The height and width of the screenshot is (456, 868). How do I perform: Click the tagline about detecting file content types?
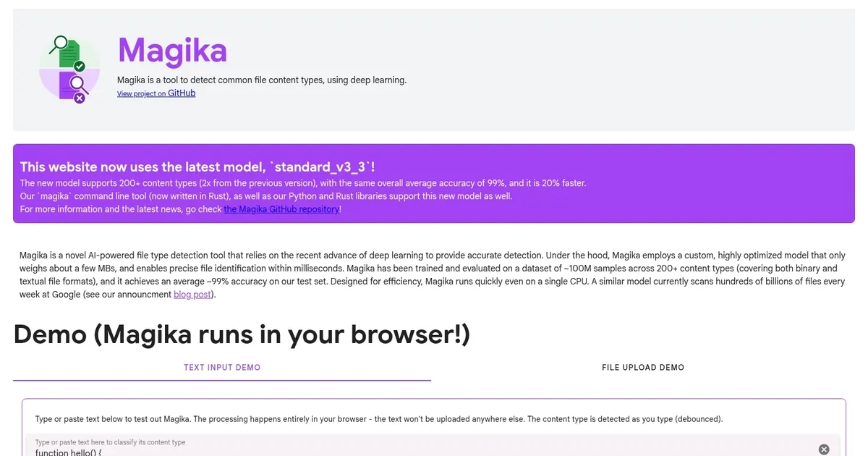(x=262, y=80)
